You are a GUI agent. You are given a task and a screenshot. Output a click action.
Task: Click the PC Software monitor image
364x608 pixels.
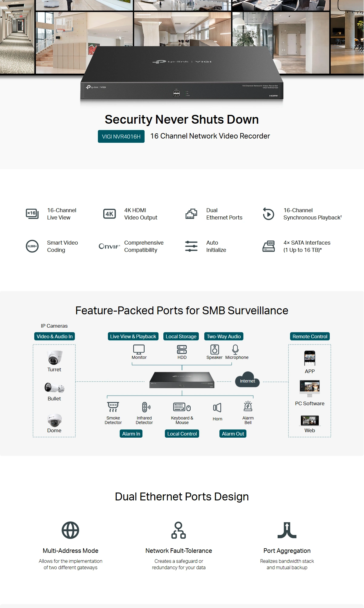310,389
